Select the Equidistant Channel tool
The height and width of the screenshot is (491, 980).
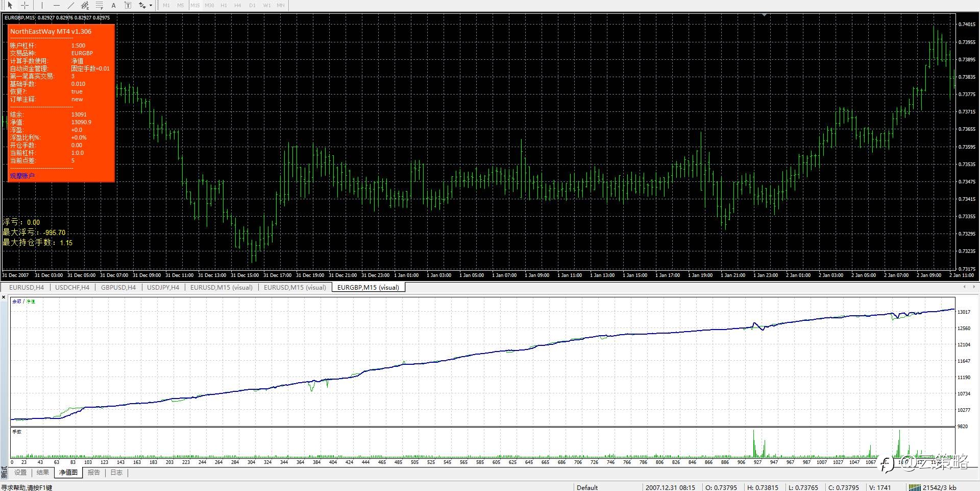tap(85, 5)
